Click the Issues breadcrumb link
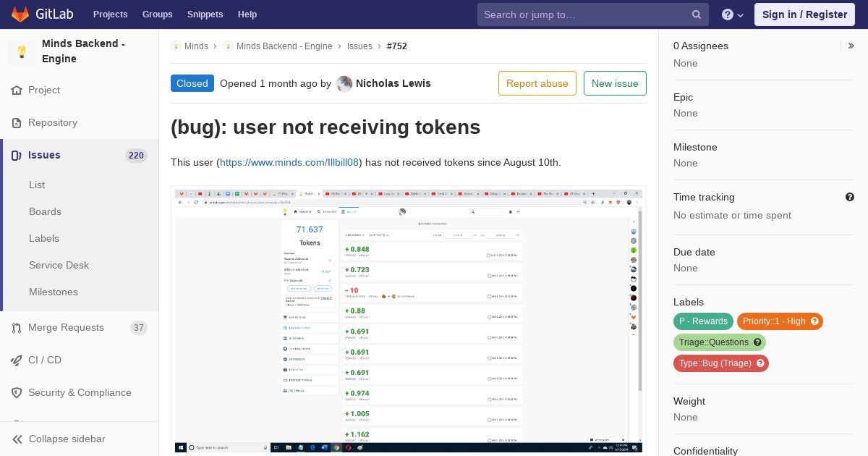Image resolution: width=868 pixels, height=456 pixels. [x=359, y=46]
